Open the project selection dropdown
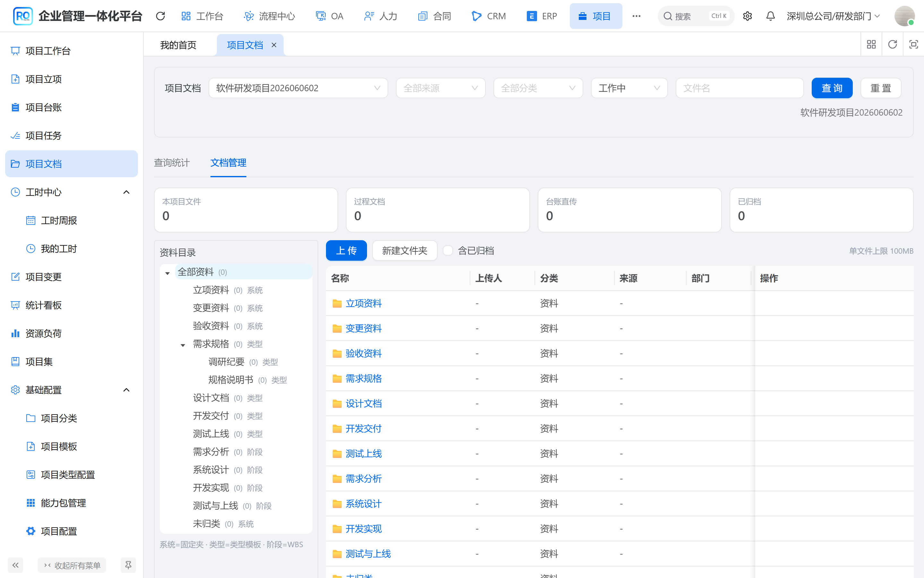This screenshot has height=578, width=924. 298,88
